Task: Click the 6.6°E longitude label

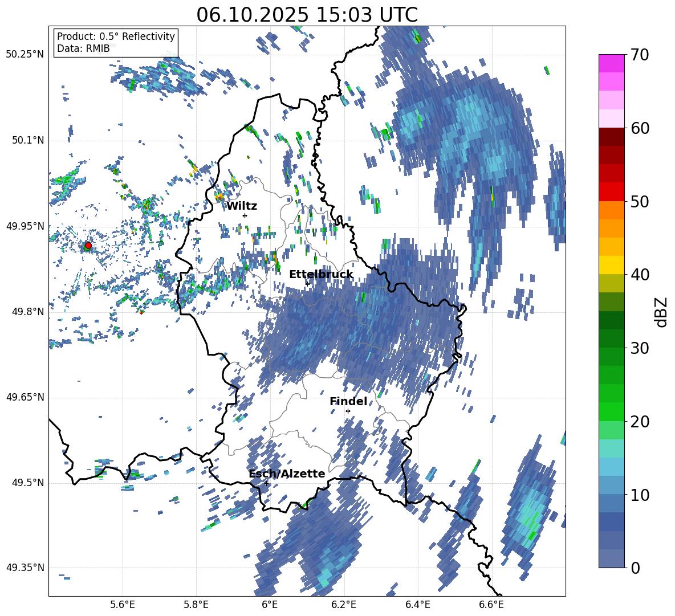Action: click(x=491, y=605)
